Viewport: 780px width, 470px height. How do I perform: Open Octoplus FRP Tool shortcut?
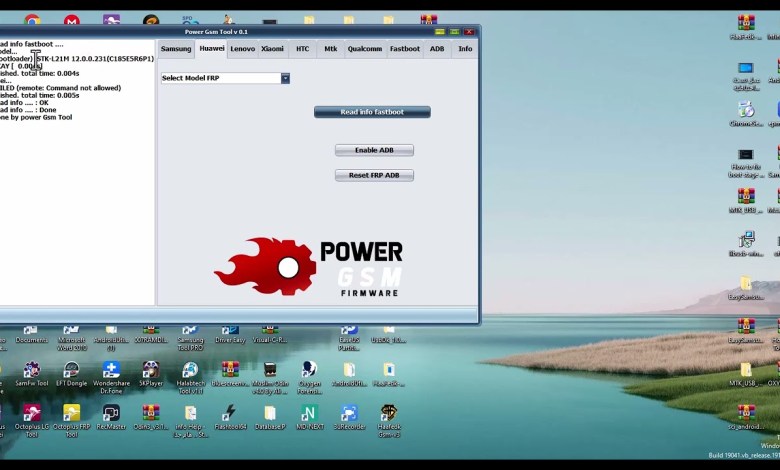click(x=71, y=413)
